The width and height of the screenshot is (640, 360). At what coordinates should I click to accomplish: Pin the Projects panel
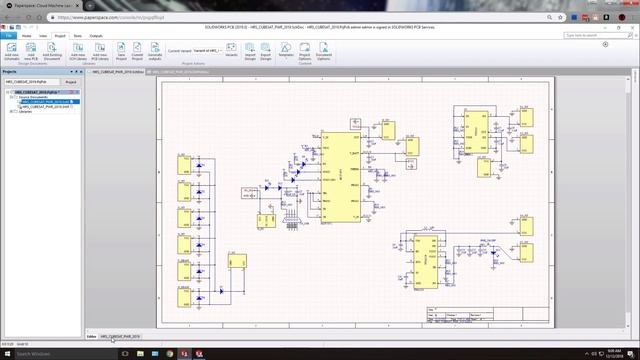[76, 72]
